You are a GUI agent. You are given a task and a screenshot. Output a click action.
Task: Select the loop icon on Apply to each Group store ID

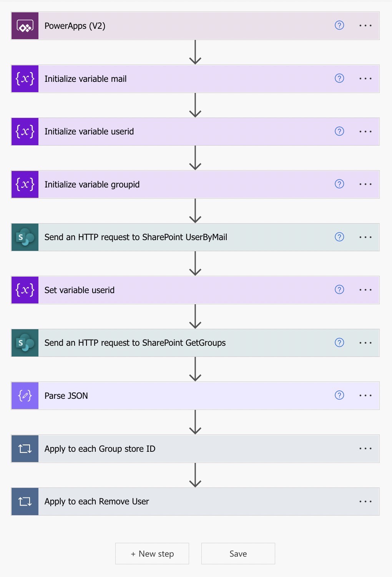(x=25, y=448)
